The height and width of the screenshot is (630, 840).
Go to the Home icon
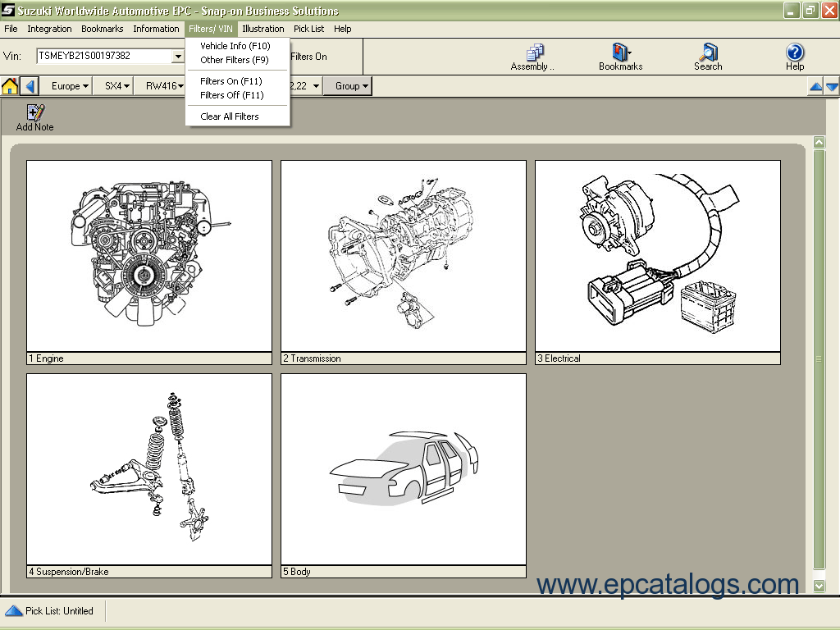click(x=10, y=85)
